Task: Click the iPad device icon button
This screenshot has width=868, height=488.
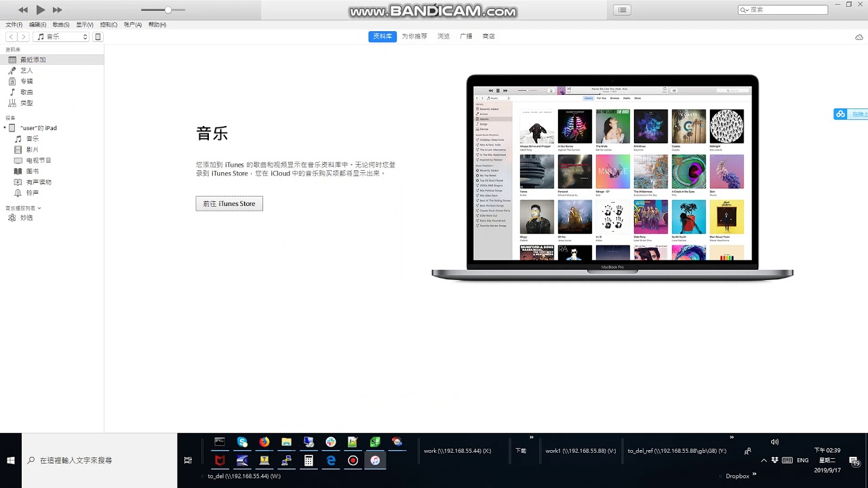Action: coord(98,37)
